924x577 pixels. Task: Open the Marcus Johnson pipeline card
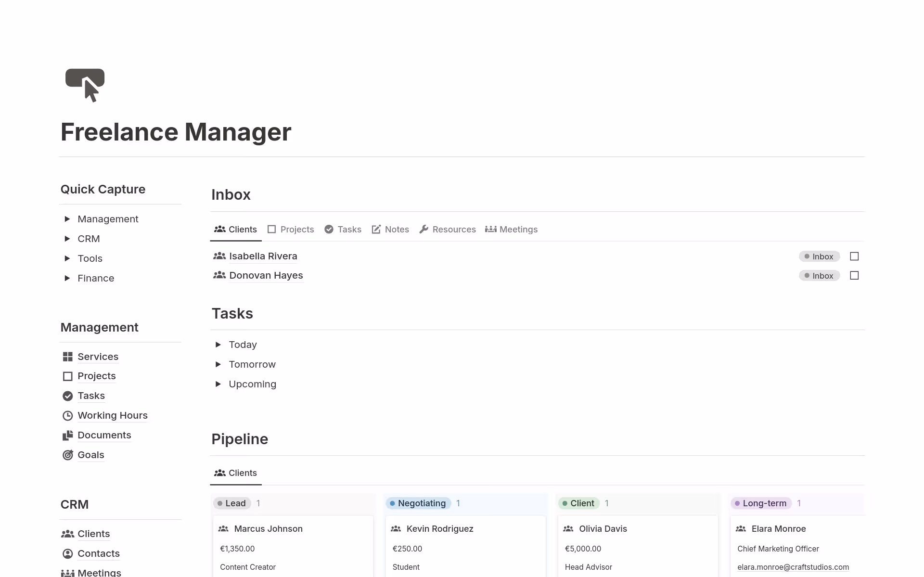[268, 528]
